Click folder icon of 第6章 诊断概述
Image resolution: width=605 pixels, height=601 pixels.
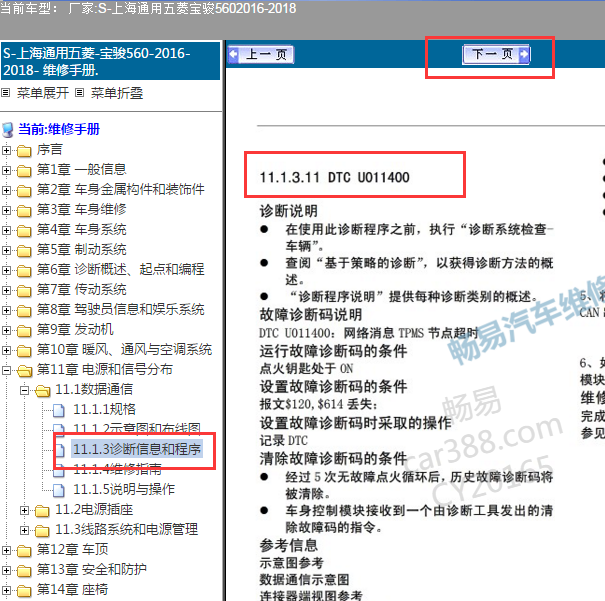[24, 271]
